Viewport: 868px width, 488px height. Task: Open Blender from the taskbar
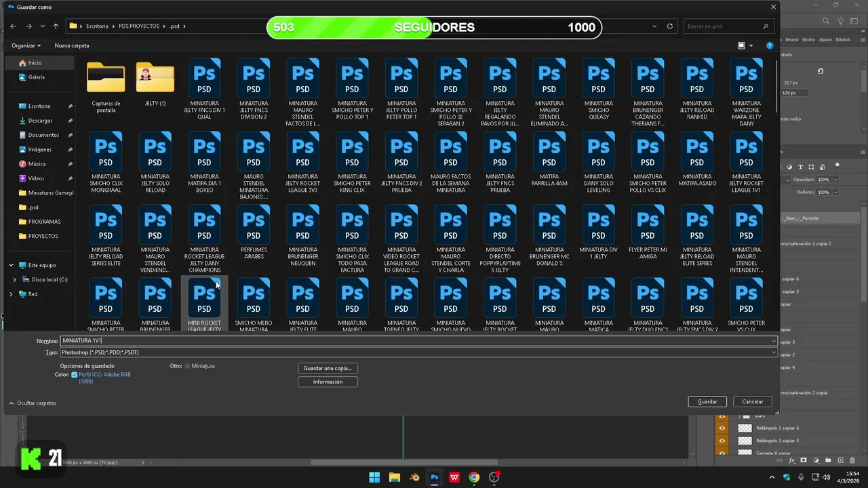point(414,477)
